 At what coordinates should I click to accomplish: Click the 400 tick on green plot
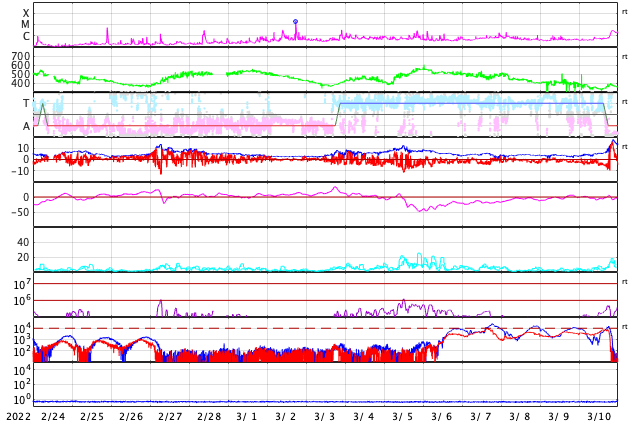[21, 83]
